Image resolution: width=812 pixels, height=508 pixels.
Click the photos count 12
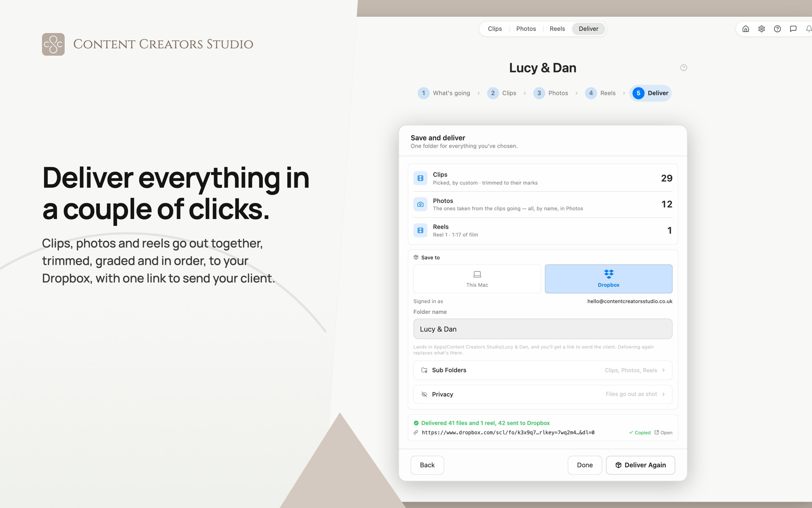click(667, 204)
